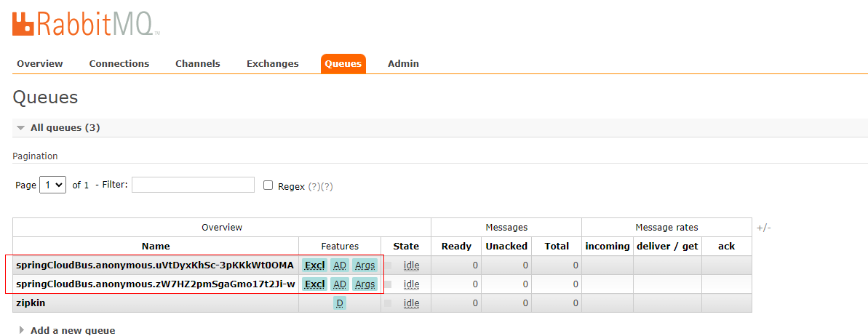Click AD badge on the uVtDyxKhSc queue row
The height and width of the screenshot is (336, 868).
(340, 265)
